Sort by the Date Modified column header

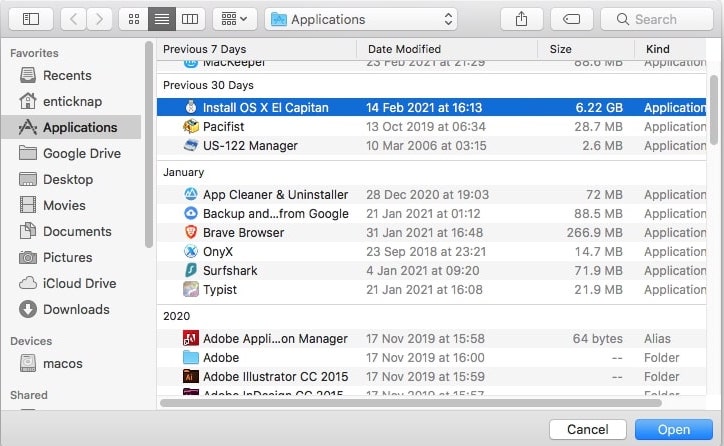446,49
